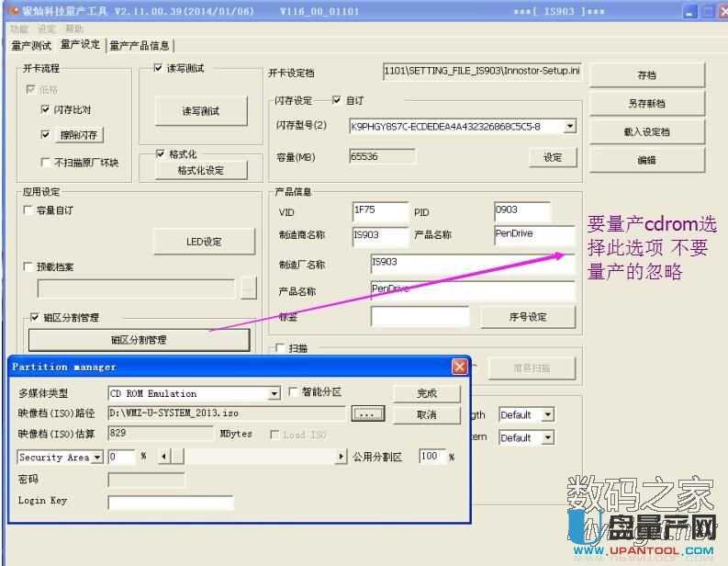The height and width of the screenshot is (566, 728).
Task: Open 格式化设定 settings button
Action: [x=200, y=170]
